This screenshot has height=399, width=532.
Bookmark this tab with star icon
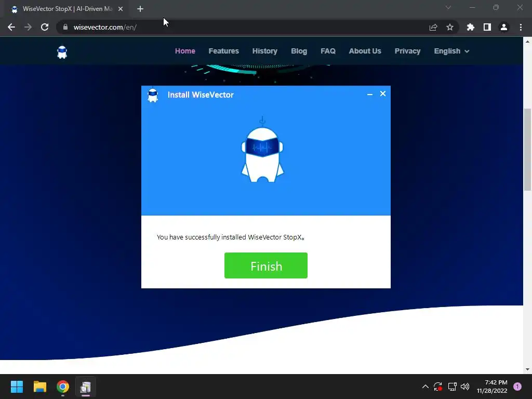450,27
